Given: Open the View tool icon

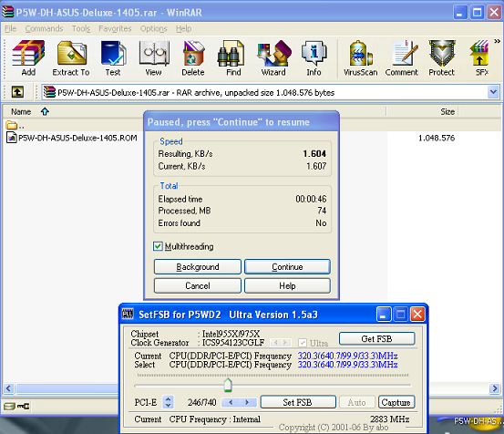Looking at the screenshot, I should click(x=154, y=57).
